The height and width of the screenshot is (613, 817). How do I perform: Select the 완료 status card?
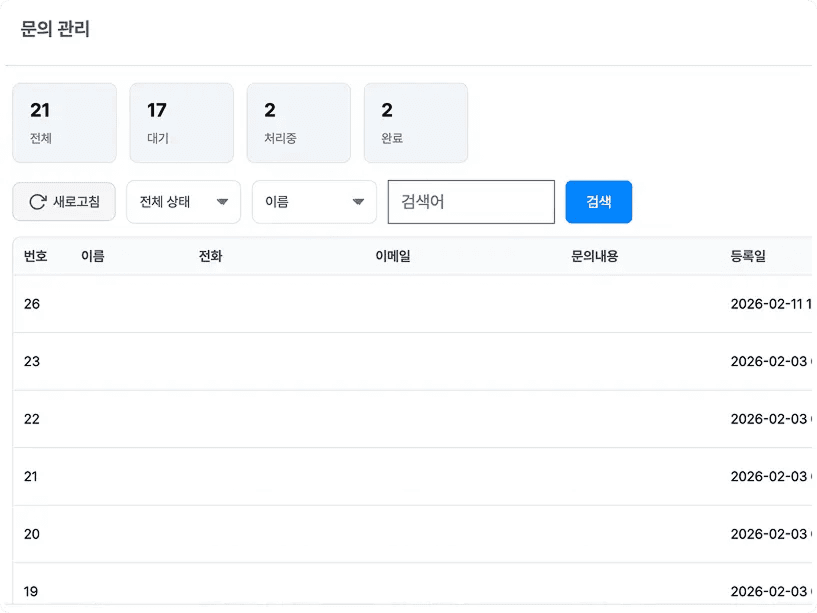pos(416,123)
